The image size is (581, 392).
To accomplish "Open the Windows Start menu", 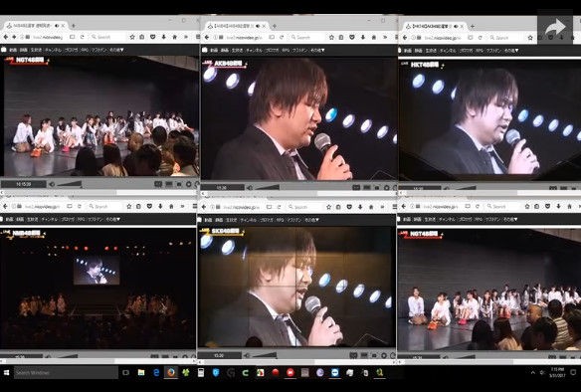I will point(6,372).
